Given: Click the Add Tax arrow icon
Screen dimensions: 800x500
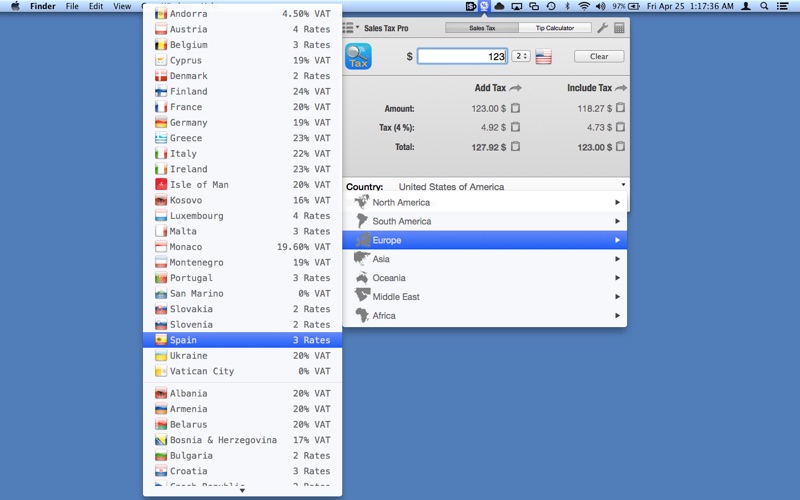Looking at the screenshot, I should coord(515,88).
